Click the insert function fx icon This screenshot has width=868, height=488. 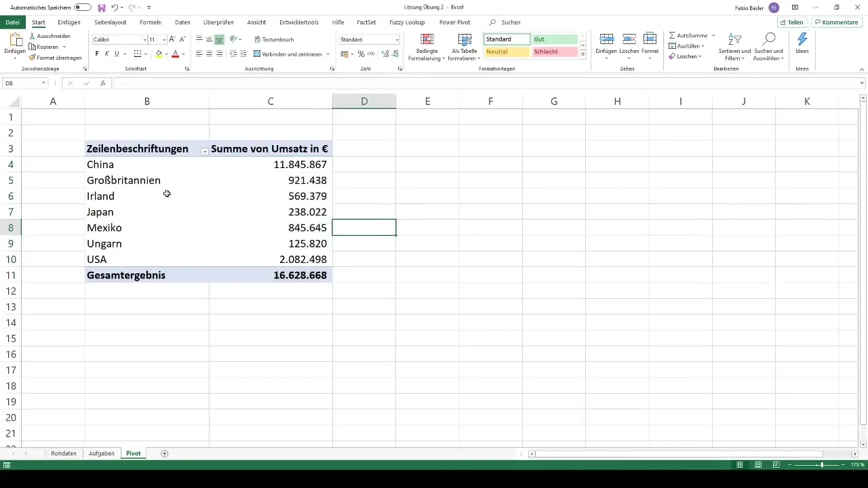coord(103,83)
